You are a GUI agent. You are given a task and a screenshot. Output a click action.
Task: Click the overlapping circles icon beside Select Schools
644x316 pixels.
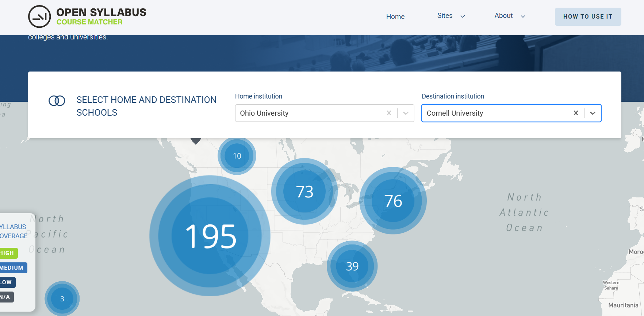[x=57, y=101]
